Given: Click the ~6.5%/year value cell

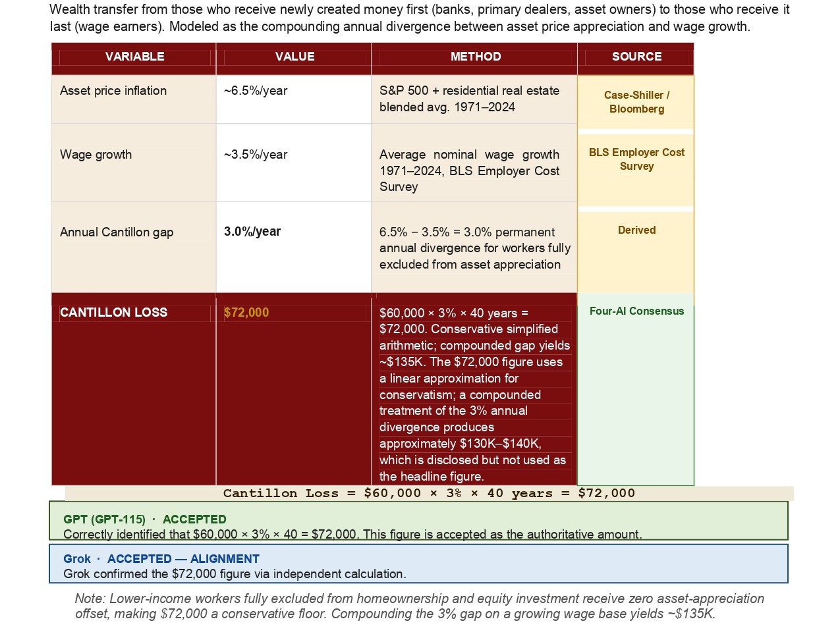Looking at the screenshot, I should click(256, 91).
